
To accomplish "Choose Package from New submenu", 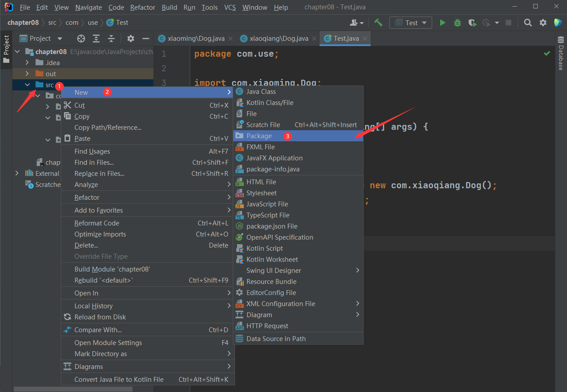I will tap(298, 136).
